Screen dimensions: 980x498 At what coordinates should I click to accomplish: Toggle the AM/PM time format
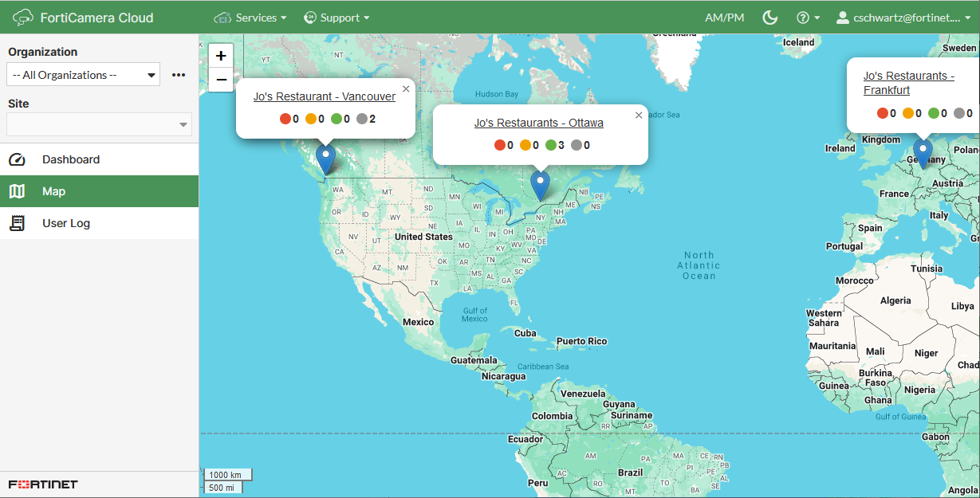coord(725,18)
